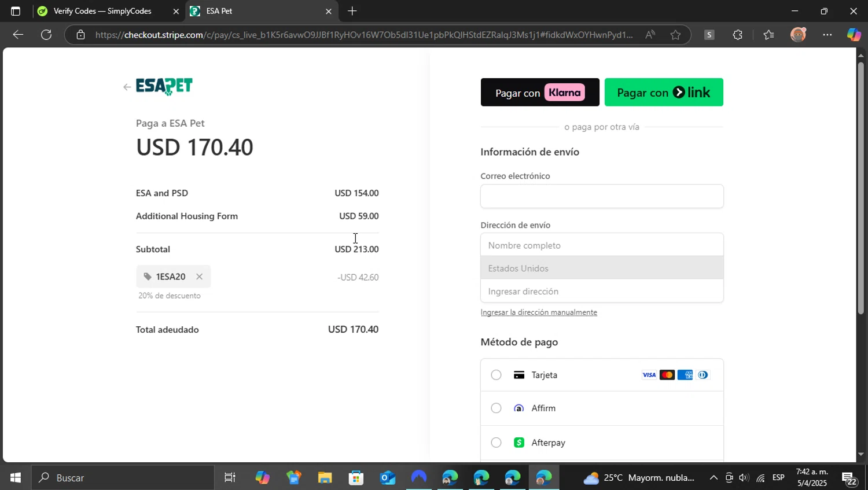Select the Afterpay payment radio button

[496, 443]
